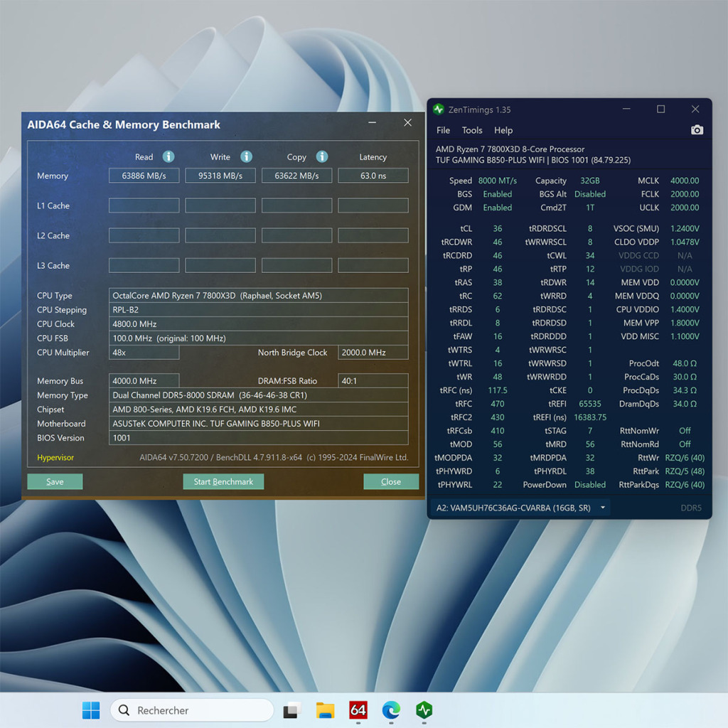Click the Memory Type DDR5-8000 field
The width and height of the screenshot is (728, 728).
coord(259,395)
